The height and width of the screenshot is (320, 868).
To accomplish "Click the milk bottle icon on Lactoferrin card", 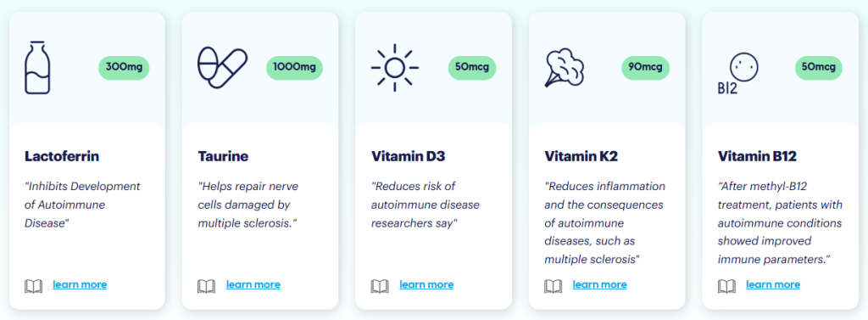I will pos(38,67).
